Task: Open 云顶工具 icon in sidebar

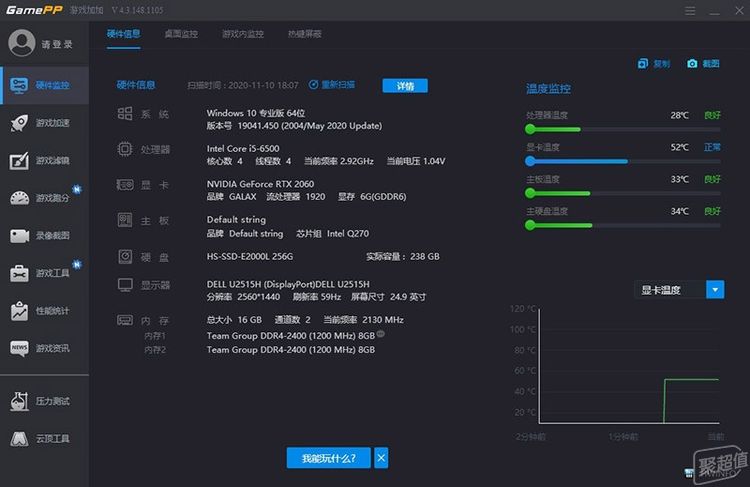Action: click(x=19, y=438)
